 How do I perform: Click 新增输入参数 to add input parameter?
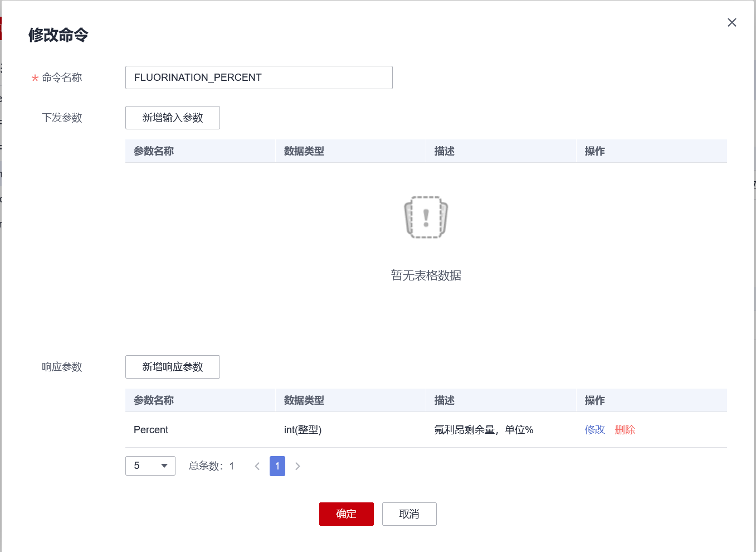(172, 118)
